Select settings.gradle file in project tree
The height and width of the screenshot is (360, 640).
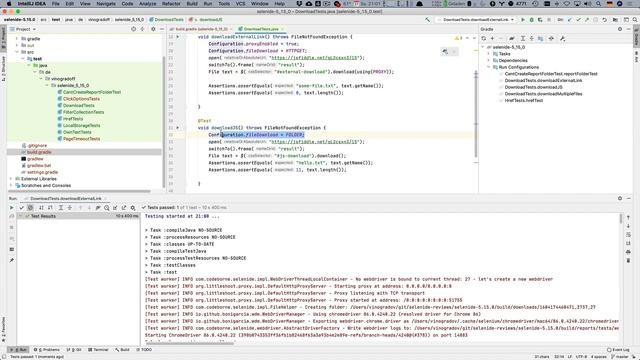pos(42,172)
